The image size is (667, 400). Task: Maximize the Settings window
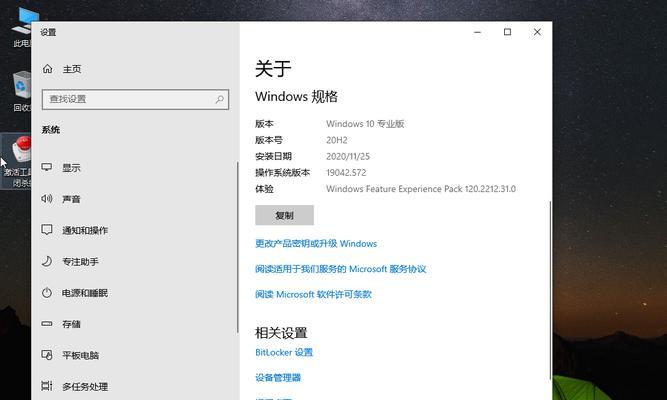[507, 32]
